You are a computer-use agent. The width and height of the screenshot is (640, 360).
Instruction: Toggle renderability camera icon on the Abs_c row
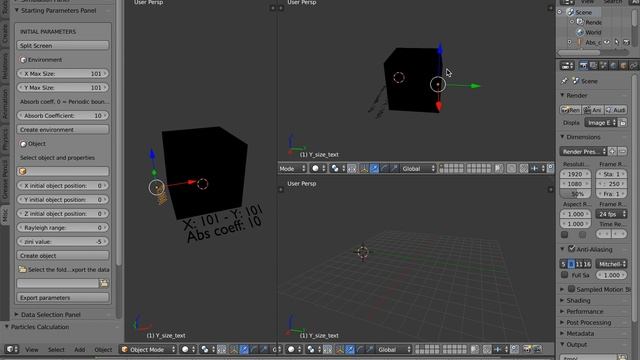point(626,42)
